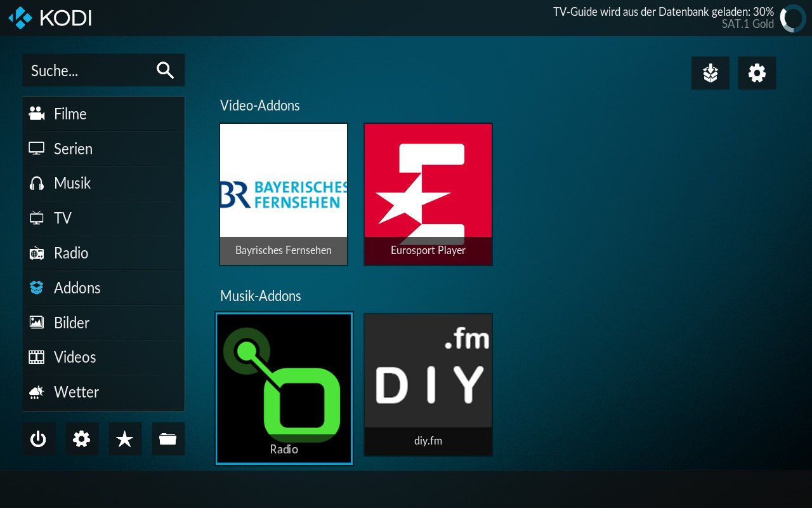The width and height of the screenshot is (812, 508).
Task: Open settings via bottom-left gear icon
Action: click(82, 439)
